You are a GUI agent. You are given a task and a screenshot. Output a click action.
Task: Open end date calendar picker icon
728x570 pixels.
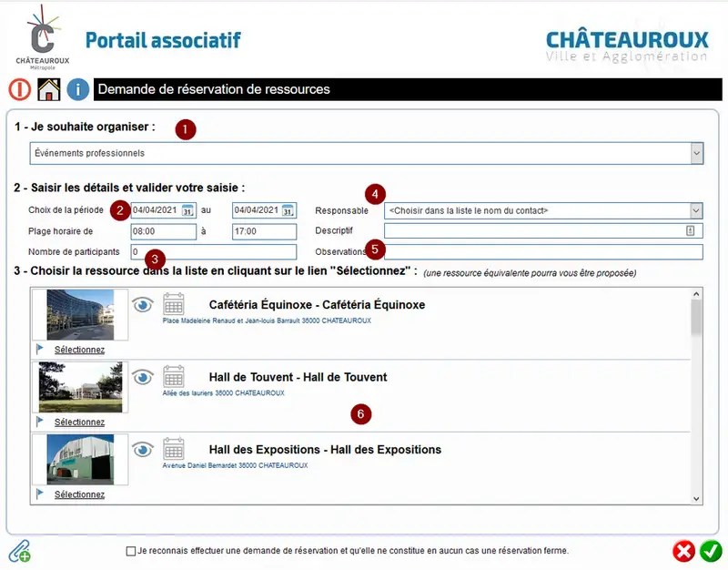288,210
